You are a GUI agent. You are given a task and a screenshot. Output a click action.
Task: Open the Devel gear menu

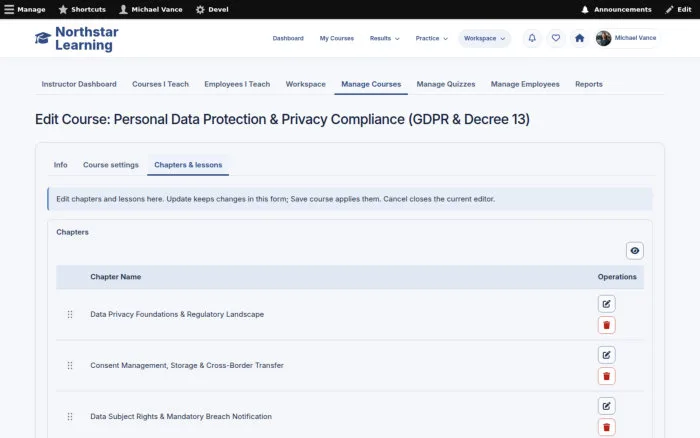pyautogui.click(x=212, y=9)
